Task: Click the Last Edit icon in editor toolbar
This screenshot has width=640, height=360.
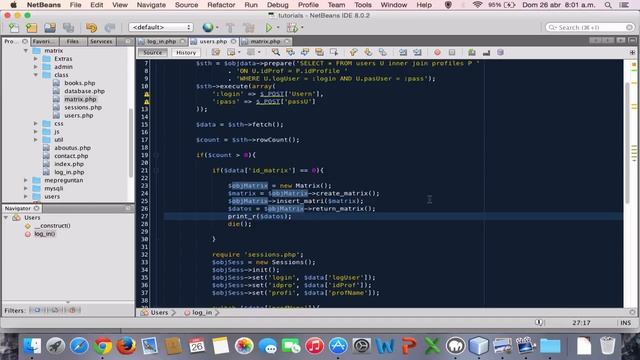Action: pos(216,52)
